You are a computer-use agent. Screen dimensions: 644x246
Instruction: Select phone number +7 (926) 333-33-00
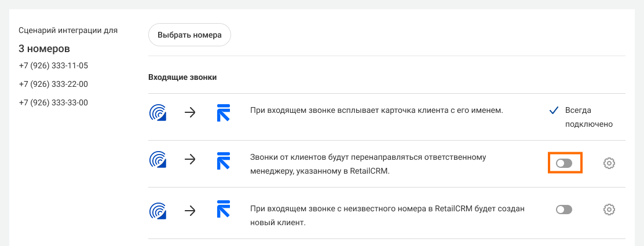(x=53, y=102)
